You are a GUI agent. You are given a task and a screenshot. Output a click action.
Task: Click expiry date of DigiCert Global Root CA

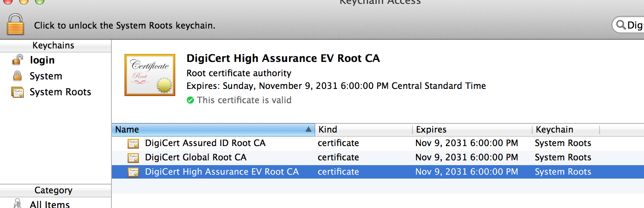[x=467, y=158]
